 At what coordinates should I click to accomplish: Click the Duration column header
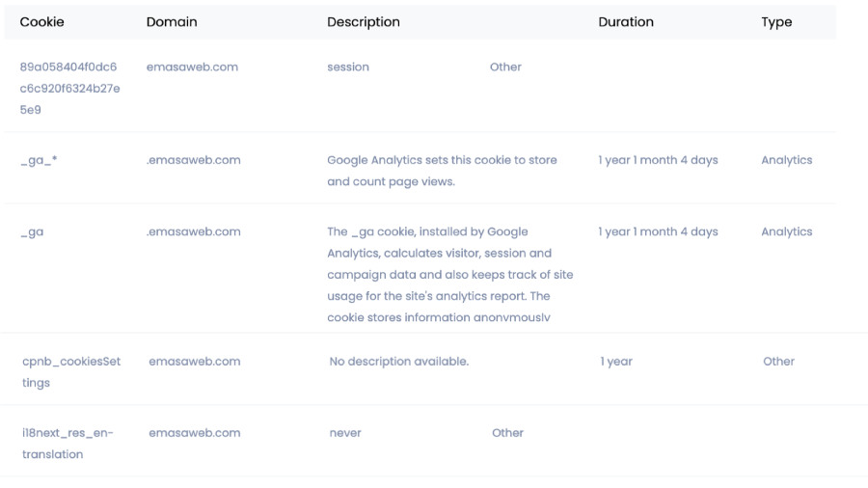625,22
